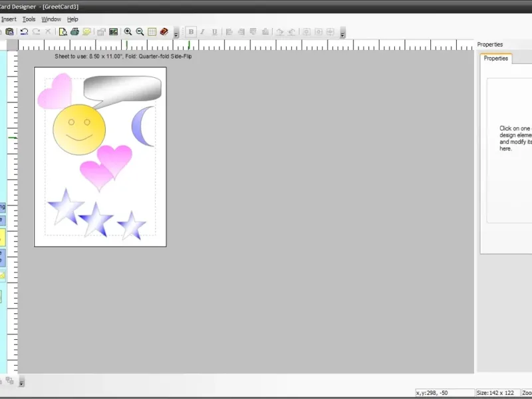
Task: Click the align left edges icon
Action: 229,31
